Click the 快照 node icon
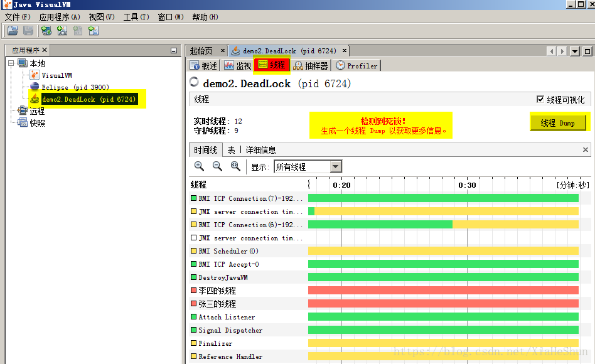The width and height of the screenshot is (595, 364). click(23, 122)
